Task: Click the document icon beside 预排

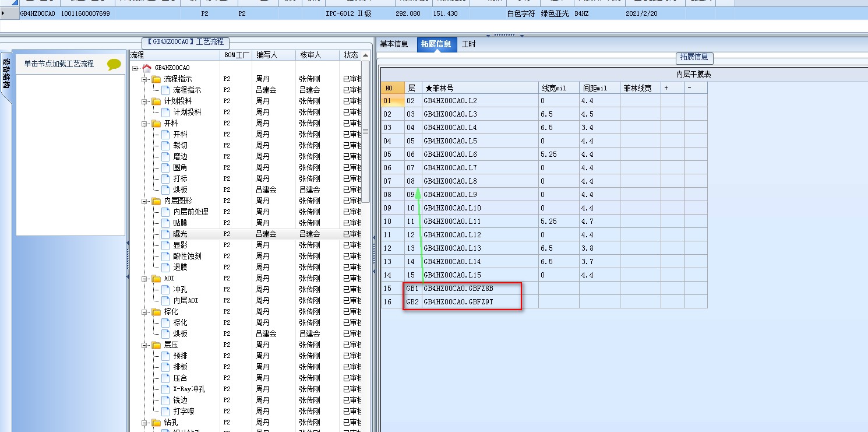Action: pos(165,356)
